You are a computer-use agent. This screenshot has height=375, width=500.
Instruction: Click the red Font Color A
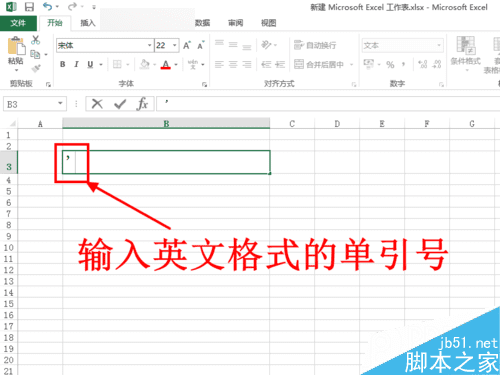point(166,64)
